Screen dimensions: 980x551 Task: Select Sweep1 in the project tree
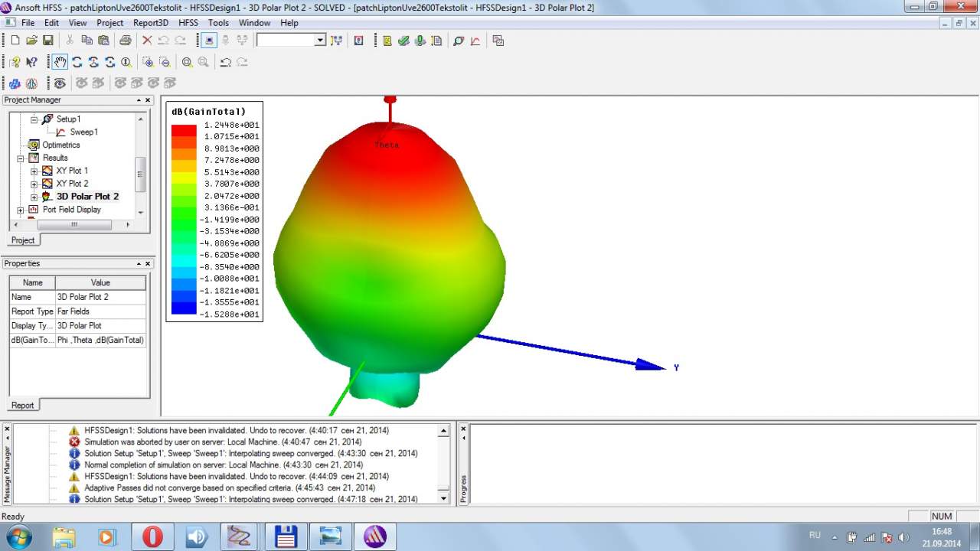coord(83,132)
